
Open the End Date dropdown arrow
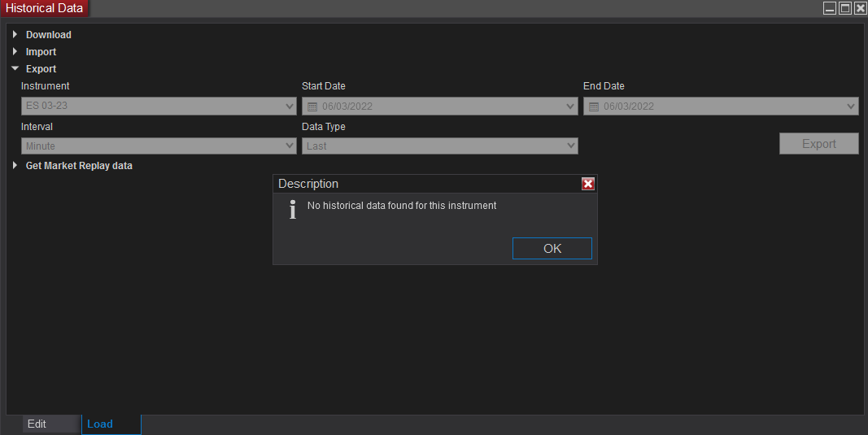point(852,107)
